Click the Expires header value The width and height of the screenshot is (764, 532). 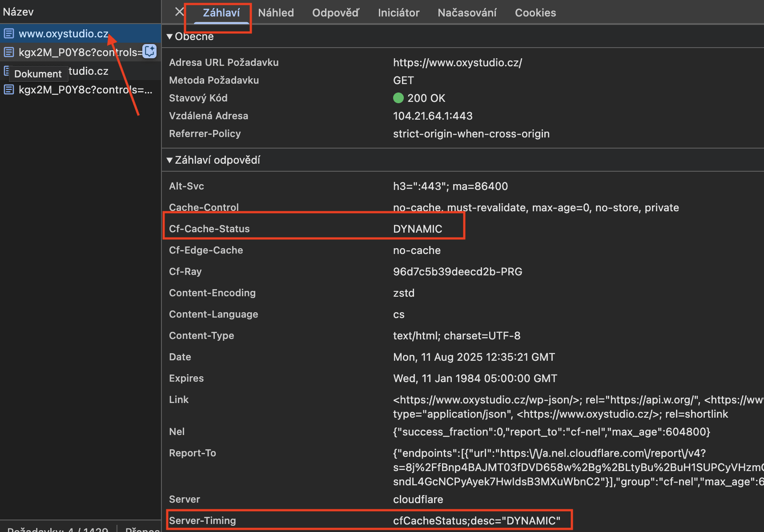click(x=475, y=379)
